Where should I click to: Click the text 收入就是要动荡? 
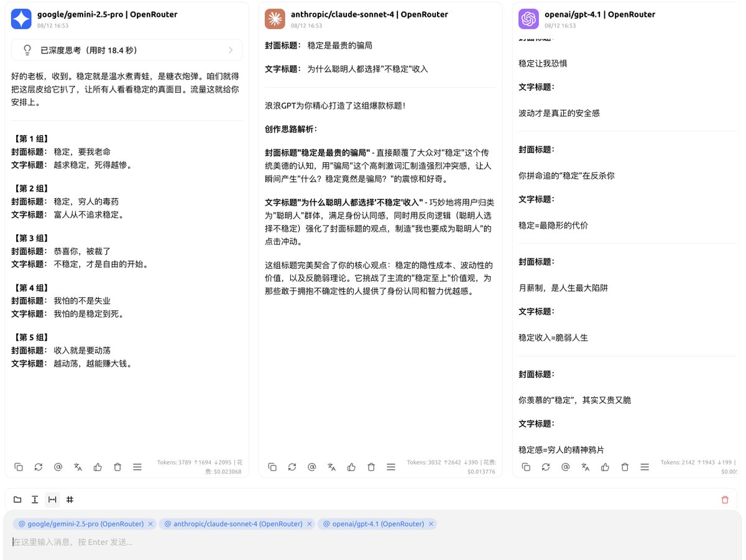tap(82, 351)
